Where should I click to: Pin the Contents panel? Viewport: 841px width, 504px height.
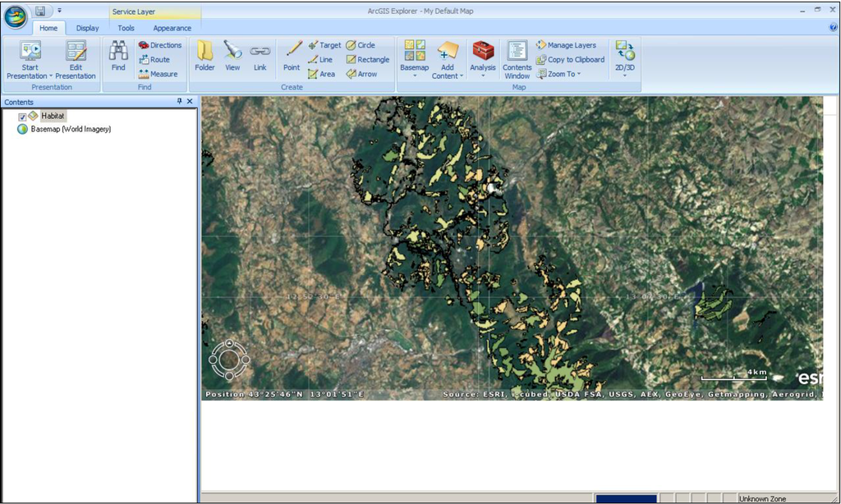pos(180,102)
